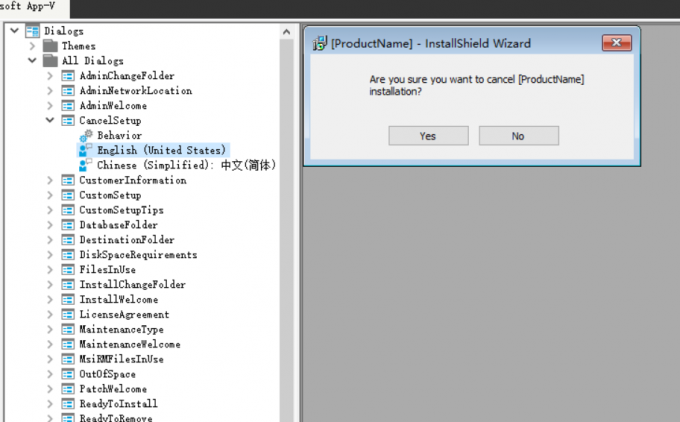Select the Behavior item under CancelSetup
The image size is (680, 422).
pyautogui.click(x=119, y=135)
